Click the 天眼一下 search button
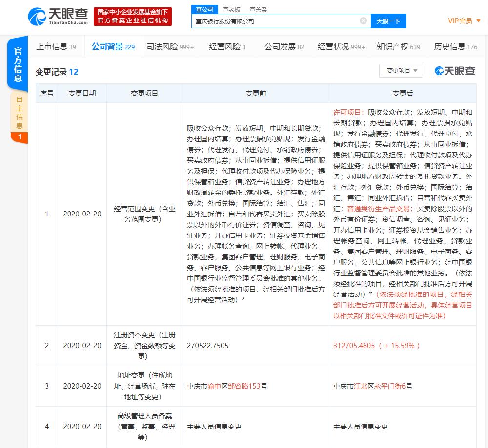The width and height of the screenshot is (488, 448). click(x=388, y=21)
